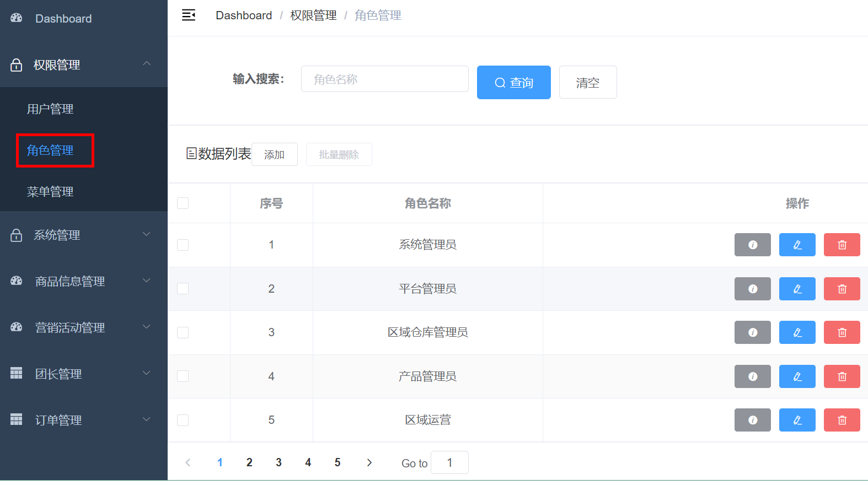This screenshot has width=868, height=485.
Task: Click the sidebar collapse hamburger icon
Action: coord(189,15)
